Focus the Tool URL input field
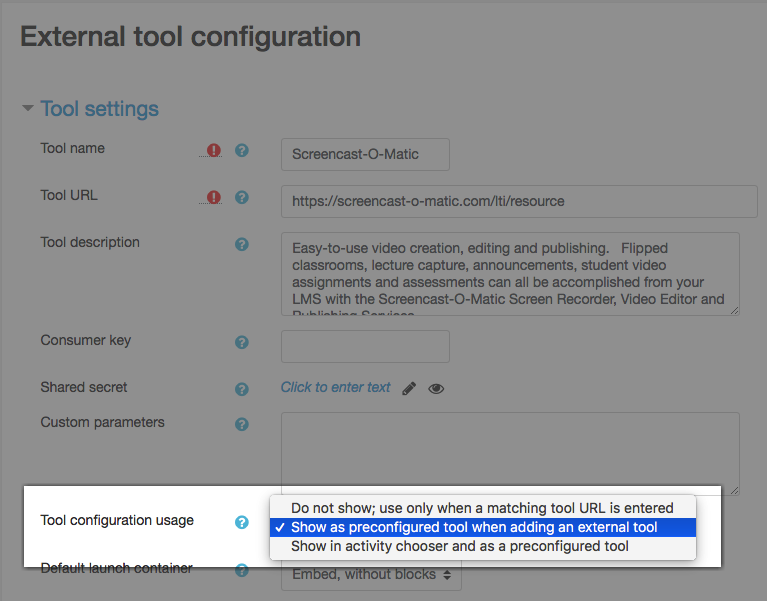The height and width of the screenshot is (601, 767). tap(519, 201)
